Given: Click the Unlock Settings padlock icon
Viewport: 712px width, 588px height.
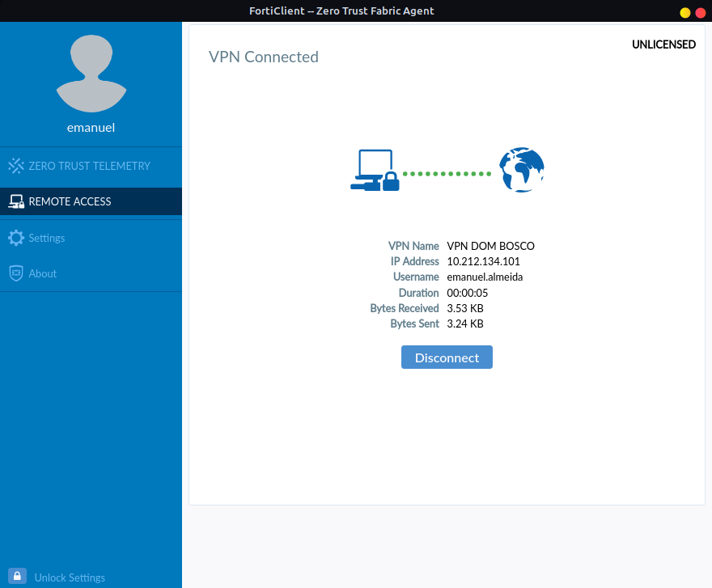Looking at the screenshot, I should point(17,576).
